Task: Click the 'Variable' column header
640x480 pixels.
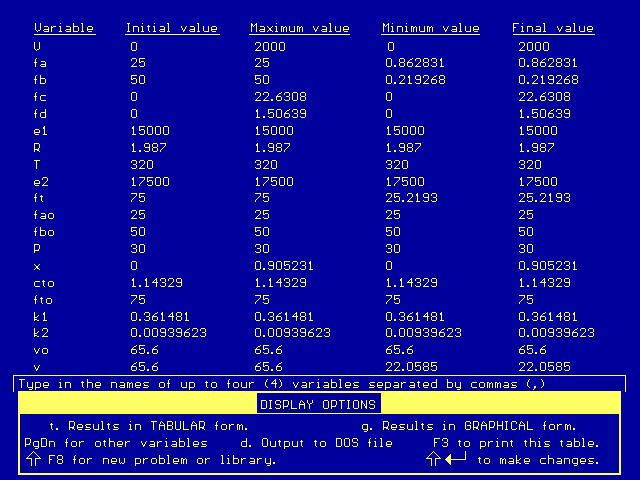Action: pos(64,28)
